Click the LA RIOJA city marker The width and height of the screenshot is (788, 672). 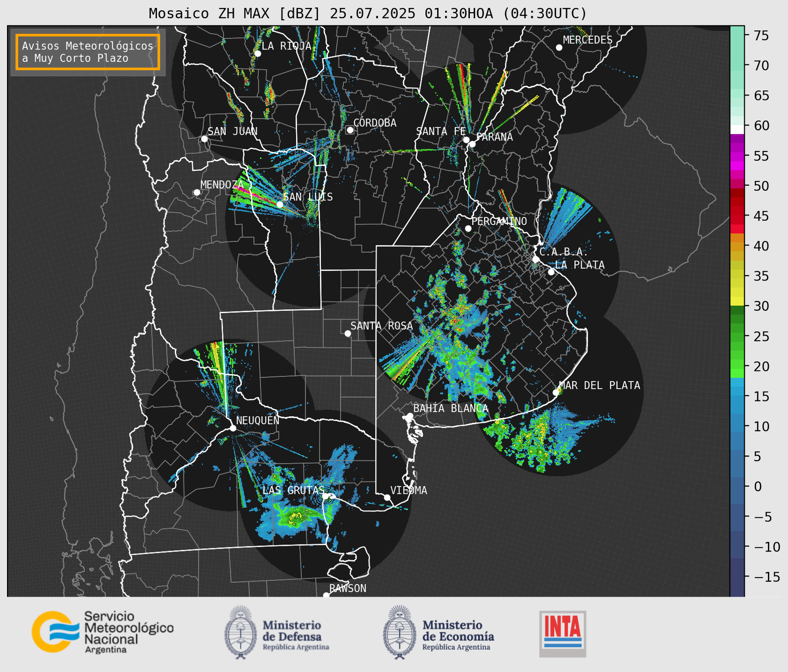(258, 54)
